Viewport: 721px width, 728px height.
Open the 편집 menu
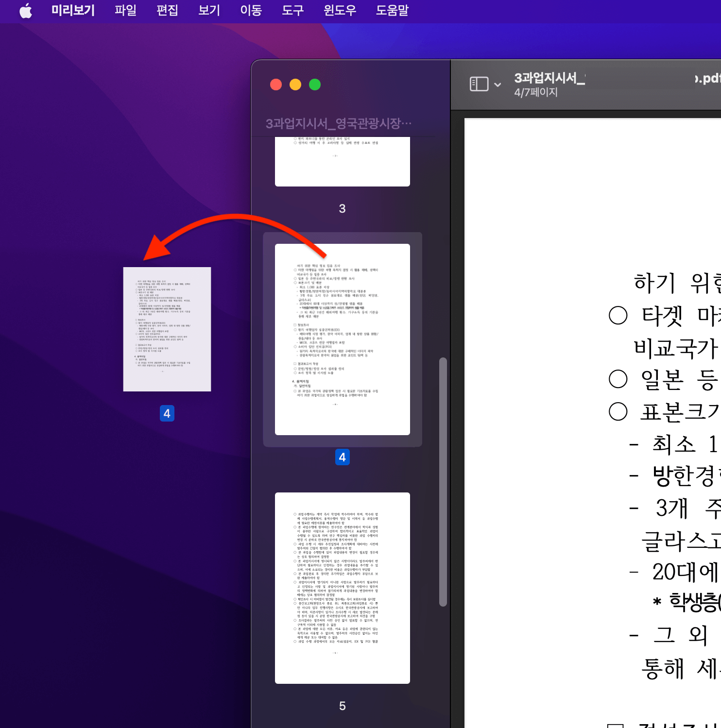pos(167,11)
